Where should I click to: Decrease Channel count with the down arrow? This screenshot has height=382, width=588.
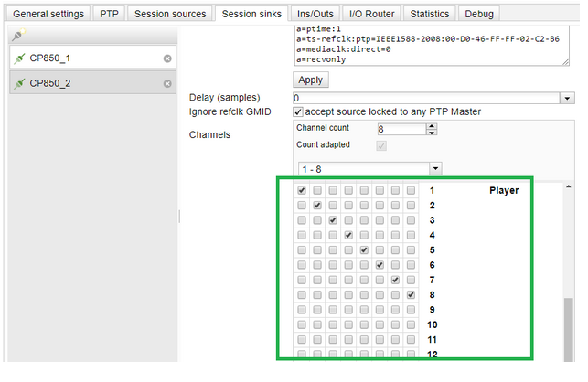point(432,133)
